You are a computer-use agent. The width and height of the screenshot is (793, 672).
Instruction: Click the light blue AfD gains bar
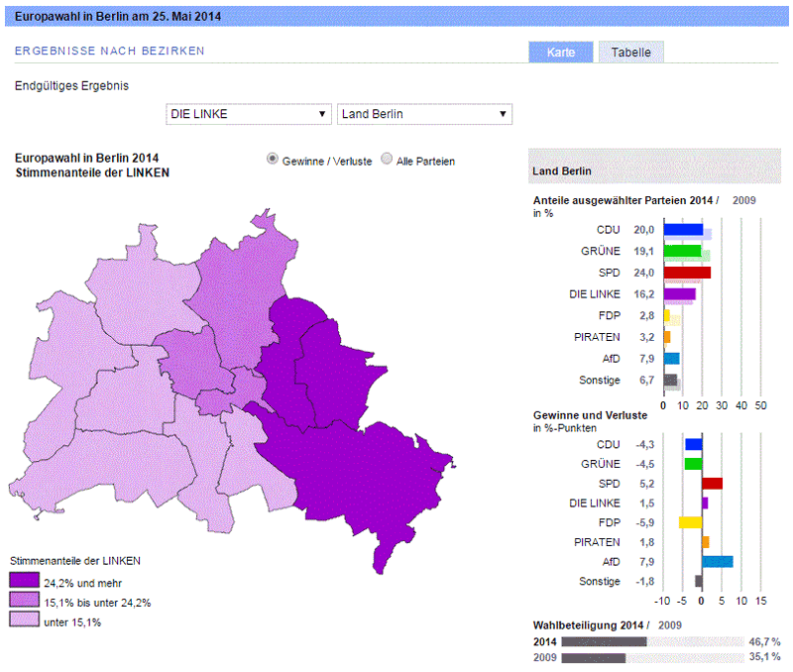coord(717,562)
